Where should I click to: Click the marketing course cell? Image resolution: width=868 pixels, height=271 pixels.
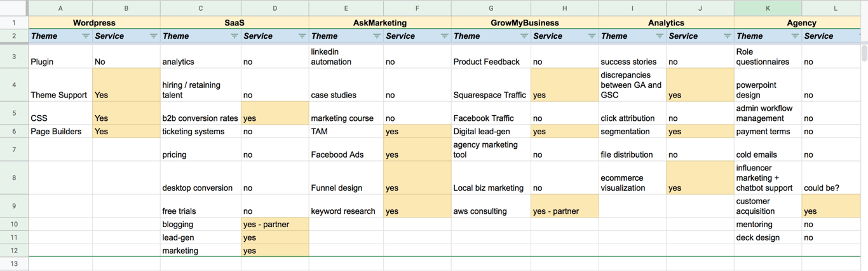346,113
